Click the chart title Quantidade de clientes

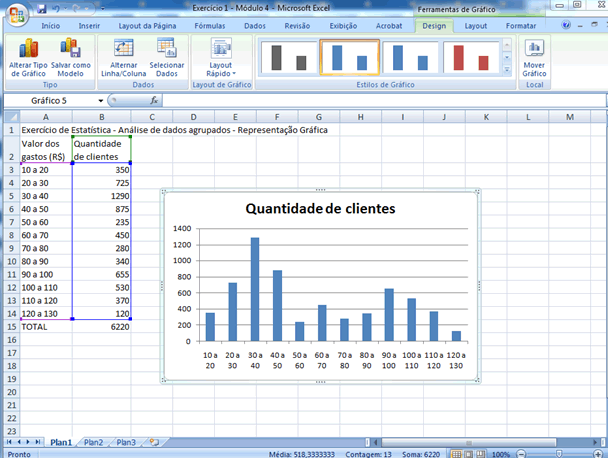tap(320, 209)
